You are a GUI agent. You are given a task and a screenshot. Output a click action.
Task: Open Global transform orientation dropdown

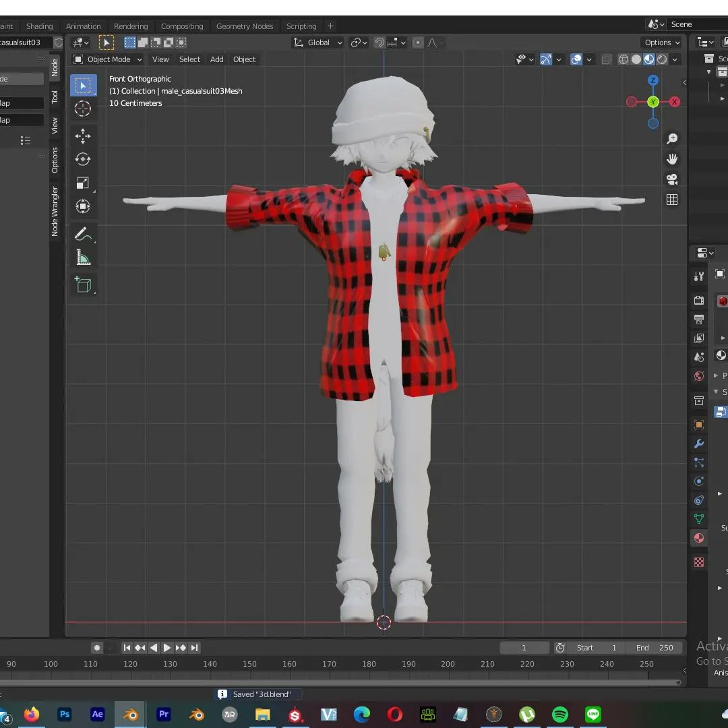[x=318, y=42]
